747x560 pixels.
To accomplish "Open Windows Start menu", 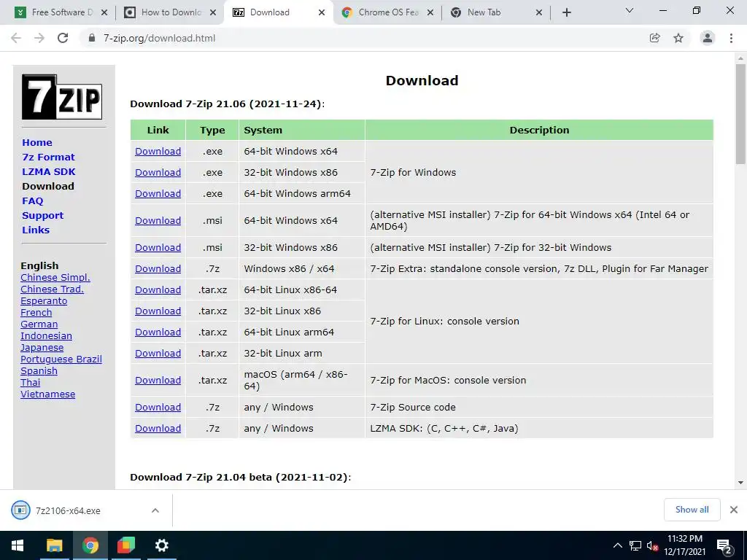I will [x=18, y=545].
